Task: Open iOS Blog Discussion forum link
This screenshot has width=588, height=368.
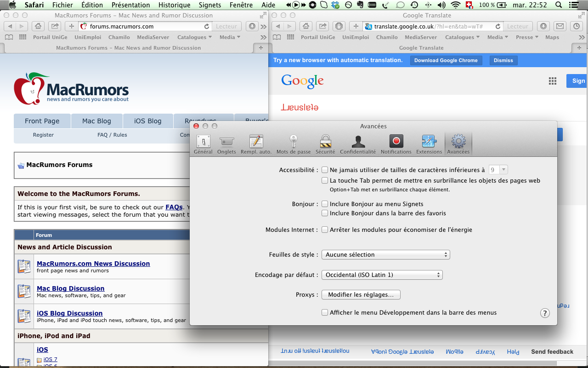Action: 70,313
